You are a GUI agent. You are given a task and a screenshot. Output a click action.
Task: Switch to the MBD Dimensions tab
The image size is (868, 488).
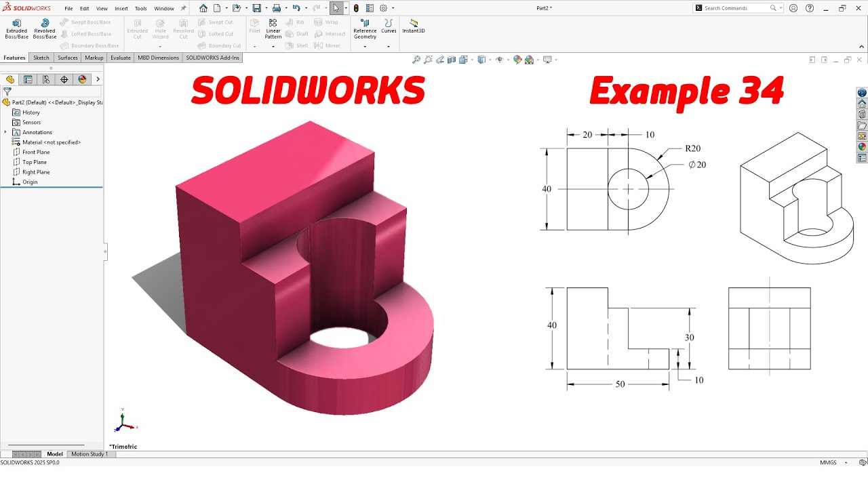point(159,58)
